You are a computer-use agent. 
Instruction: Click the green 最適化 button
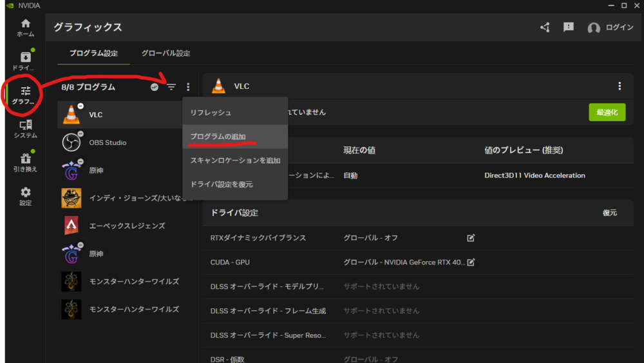[607, 112]
